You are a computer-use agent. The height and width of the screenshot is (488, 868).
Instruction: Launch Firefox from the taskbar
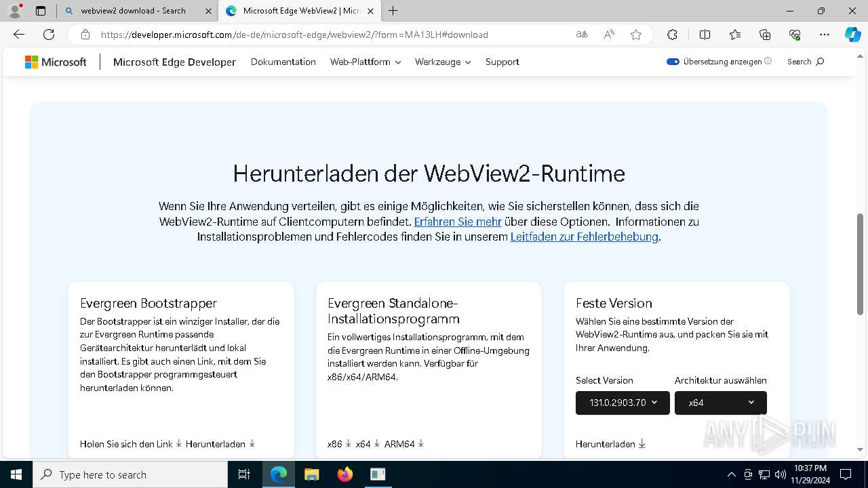(x=345, y=474)
